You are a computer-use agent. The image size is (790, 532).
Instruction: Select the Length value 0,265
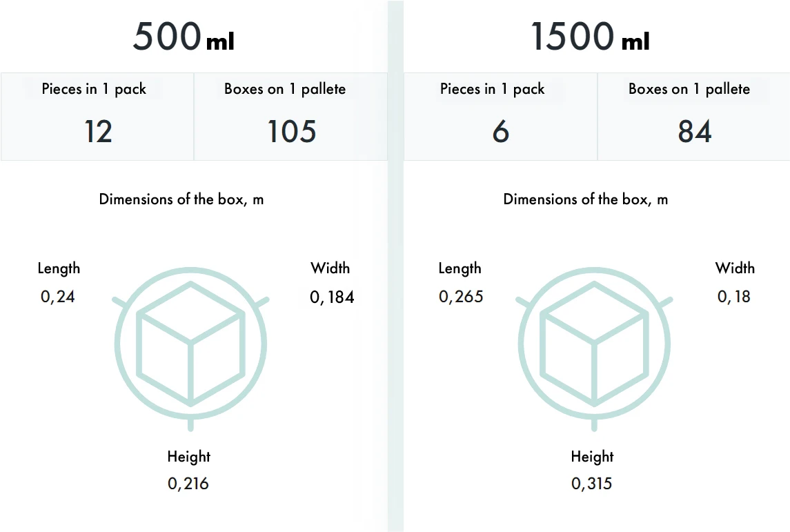(x=461, y=297)
